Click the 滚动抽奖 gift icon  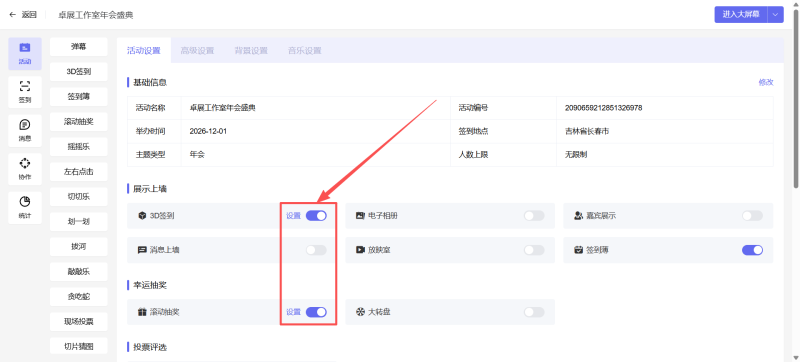tap(142, 312)
